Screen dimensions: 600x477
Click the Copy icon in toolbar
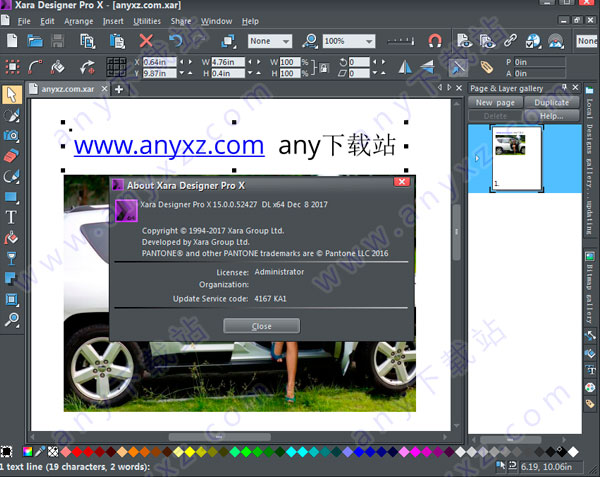coord(87,41)
